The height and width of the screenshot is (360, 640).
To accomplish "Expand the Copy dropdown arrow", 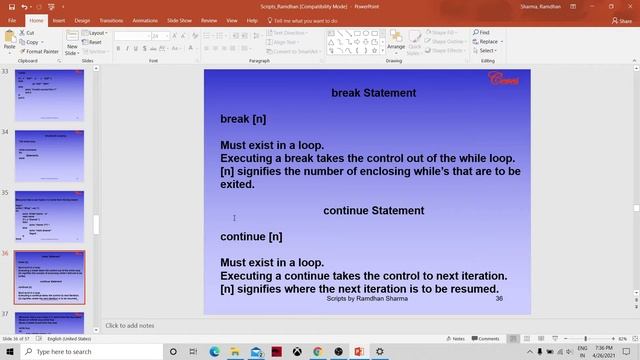I will point(42,42).
